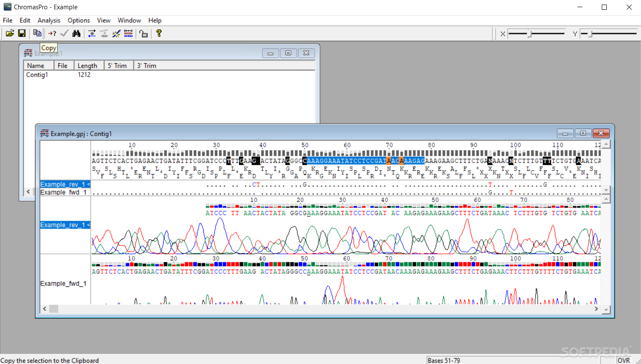
Task: Click the contig horizontal scrollbar thumb
Action: coord(54,309)
